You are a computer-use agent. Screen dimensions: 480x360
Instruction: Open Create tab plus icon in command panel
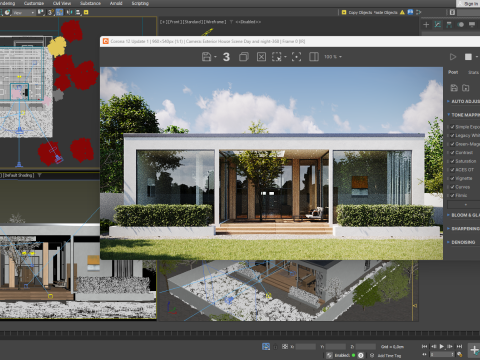pos(426,25)
